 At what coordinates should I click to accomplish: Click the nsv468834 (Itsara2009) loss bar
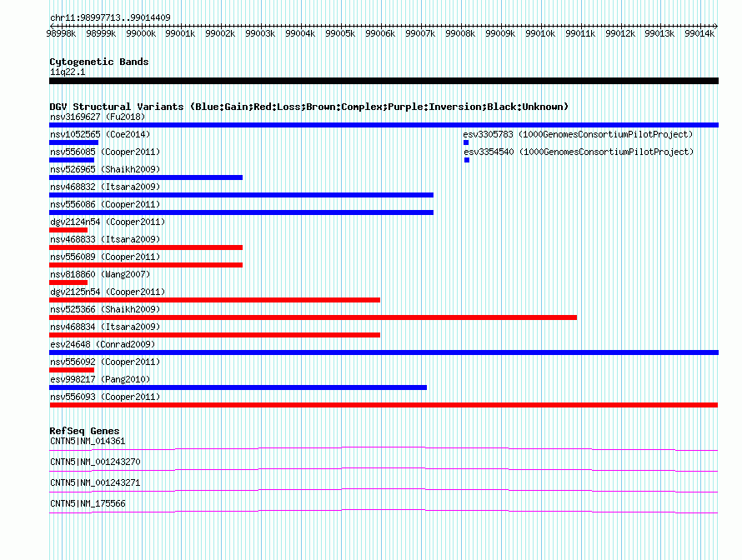click(214, 335)
